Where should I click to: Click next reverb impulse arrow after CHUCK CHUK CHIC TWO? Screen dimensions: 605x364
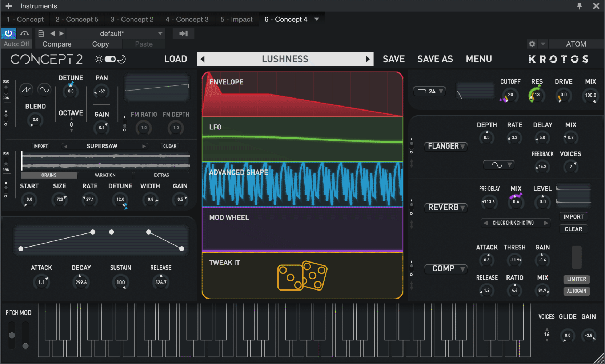(x=546, y=223)
